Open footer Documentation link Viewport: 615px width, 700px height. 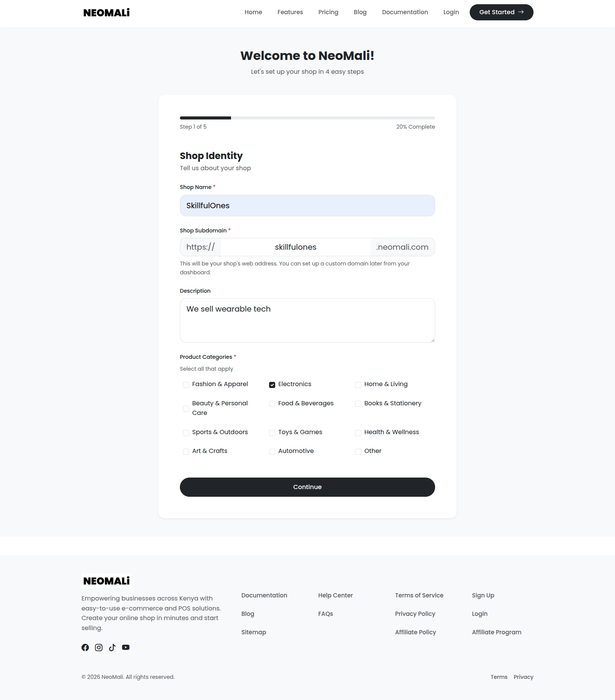(264, 595)
